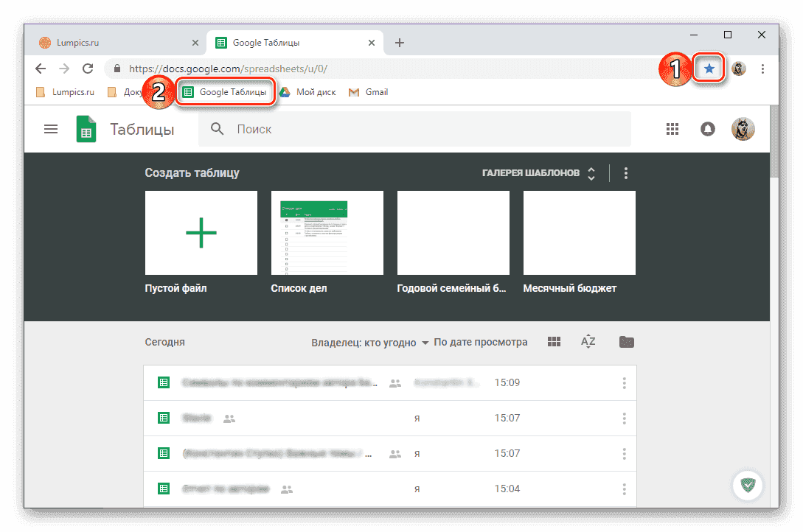Image resolution: width=803 pixels, height=532 pixels.
Task: Select the Google Sheets green logo icon
Action: coord(86,128)
